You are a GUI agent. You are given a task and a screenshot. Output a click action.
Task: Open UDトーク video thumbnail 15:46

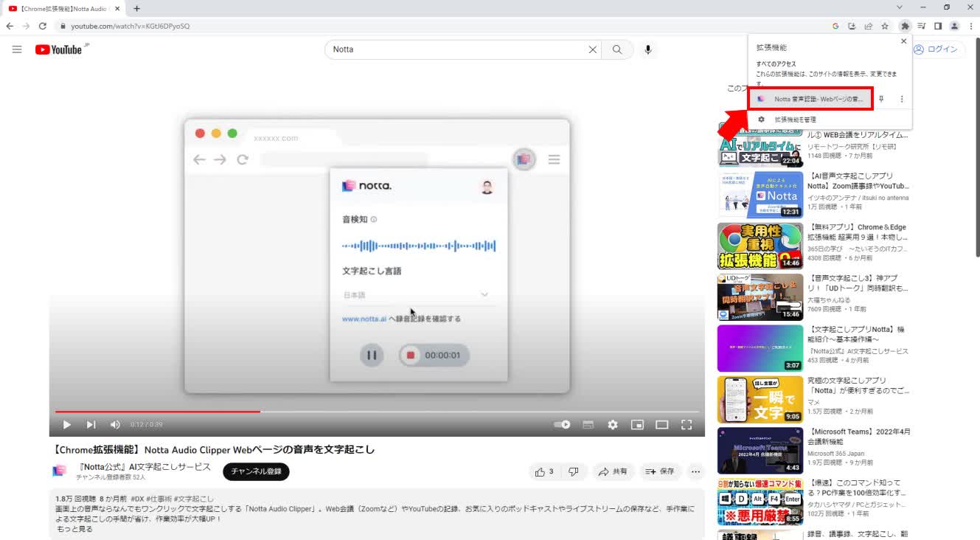pyautogui.click(x=760, y=297)
